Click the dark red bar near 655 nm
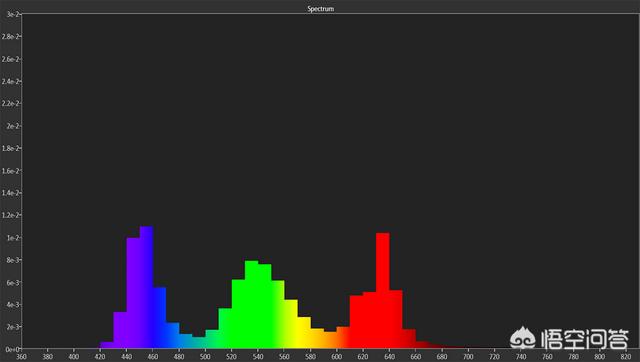Screen dimensions: 640x362 (409, 339)
